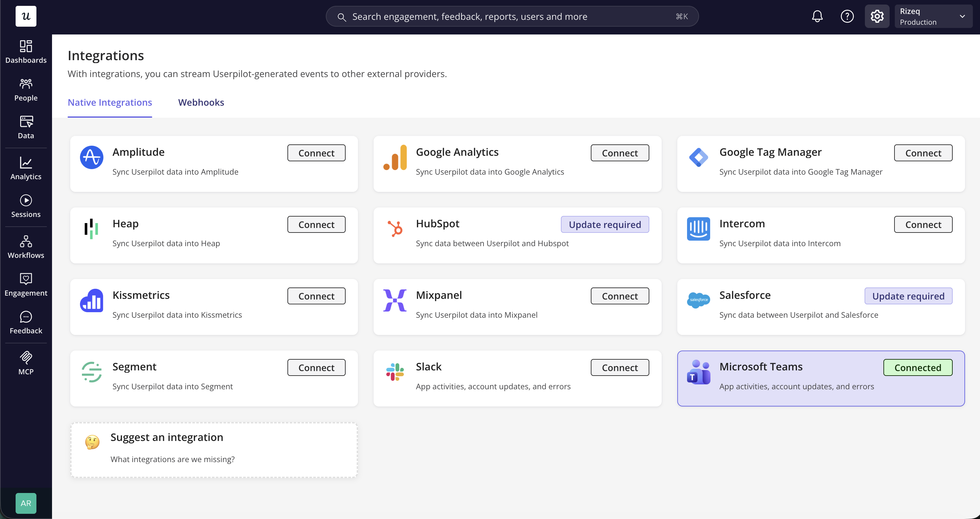Connect the Google Analytics integration
980x519 pixels.
[x=620, y=153]
